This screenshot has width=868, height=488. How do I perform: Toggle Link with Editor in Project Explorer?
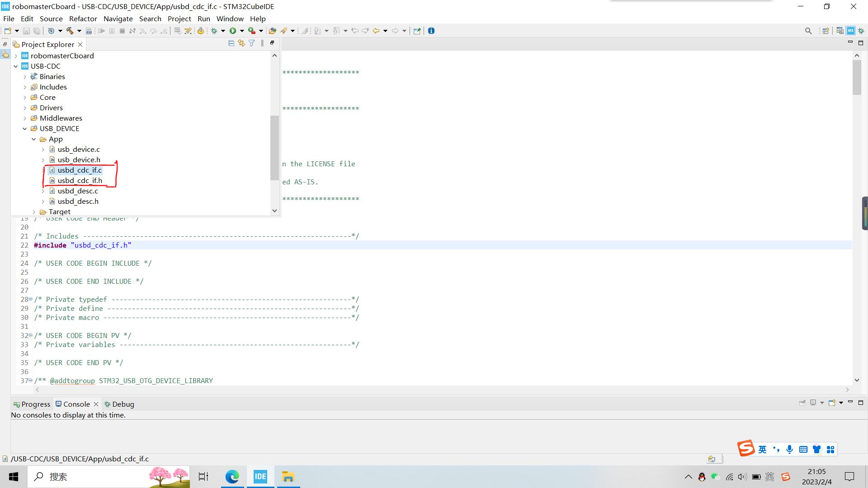(241, 43)
